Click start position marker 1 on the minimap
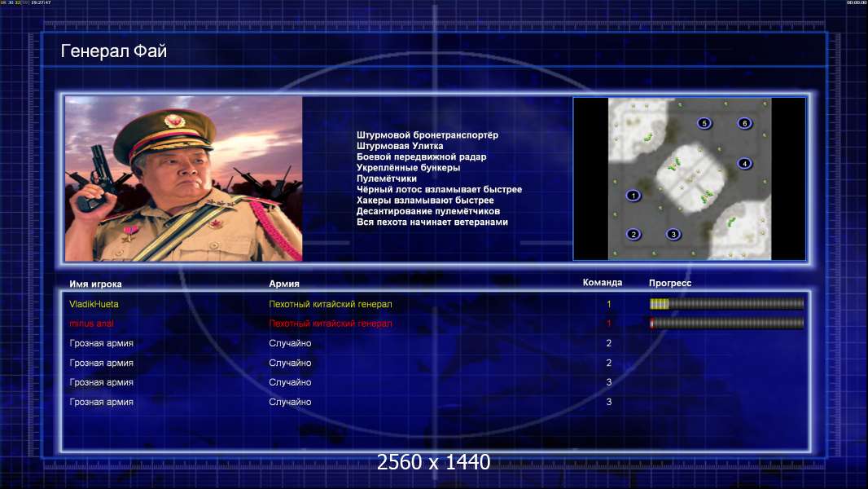The height and width of the screenshot is (489, 868). (633, 196)
